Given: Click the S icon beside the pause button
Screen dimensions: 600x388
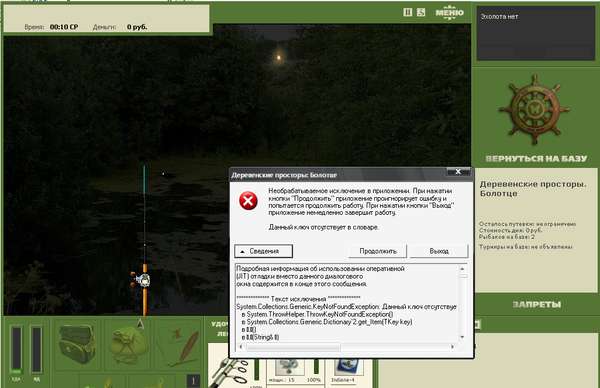Looking at the screenshot, I should click(421, 12).
